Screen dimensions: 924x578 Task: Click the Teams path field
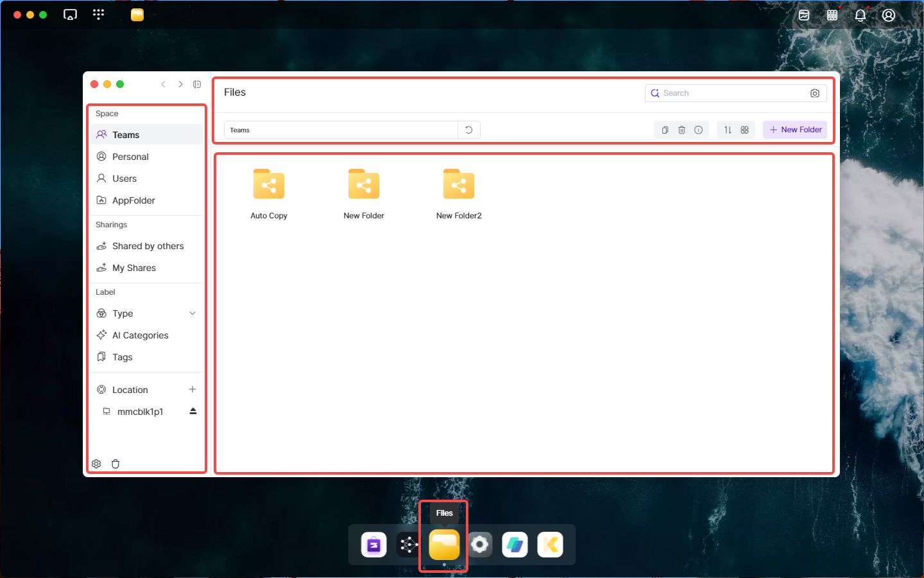click(x=341, y=130)
